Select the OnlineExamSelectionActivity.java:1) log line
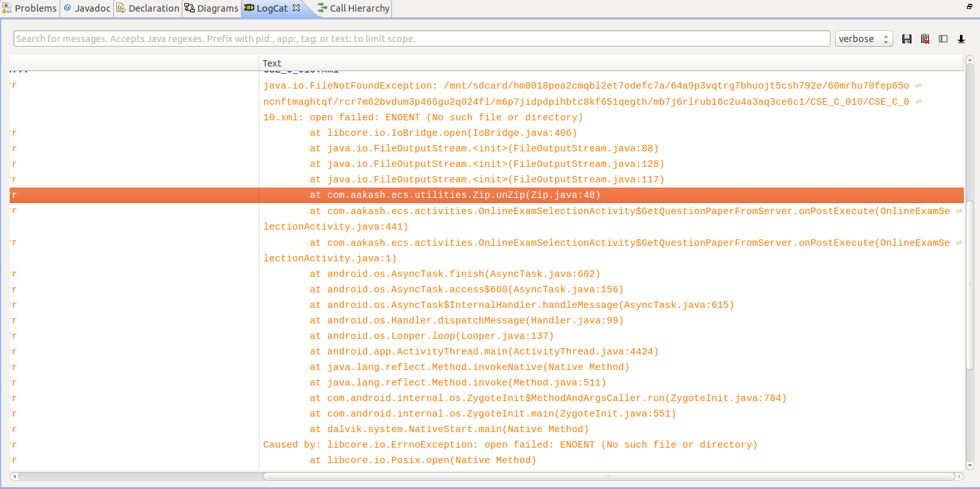 point(486,250)
